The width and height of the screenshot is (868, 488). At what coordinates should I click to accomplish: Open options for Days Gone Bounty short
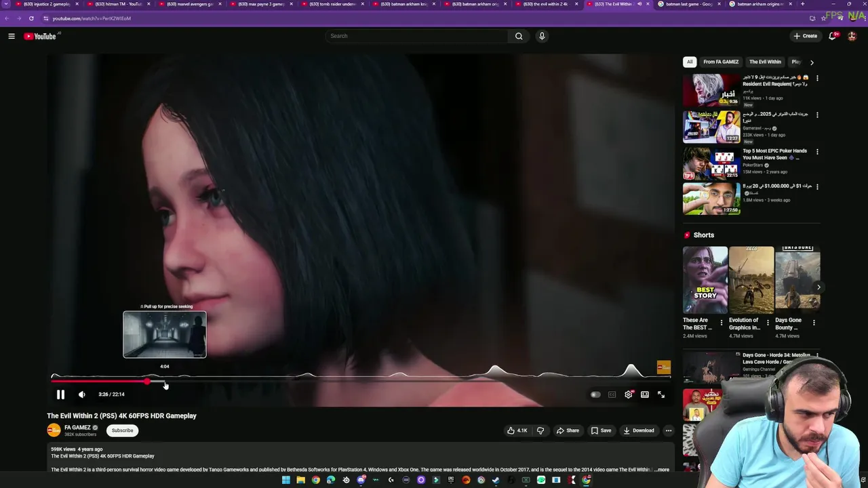click(814, 323)
